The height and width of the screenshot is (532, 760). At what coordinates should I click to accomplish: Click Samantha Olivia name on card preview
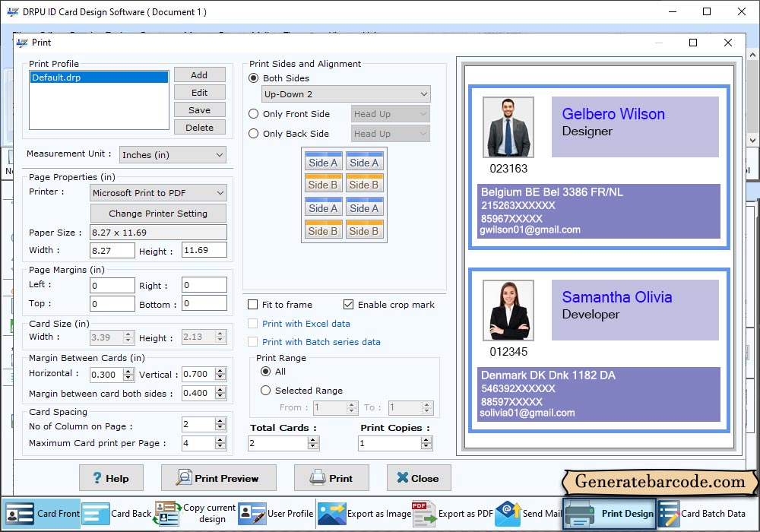617,297
